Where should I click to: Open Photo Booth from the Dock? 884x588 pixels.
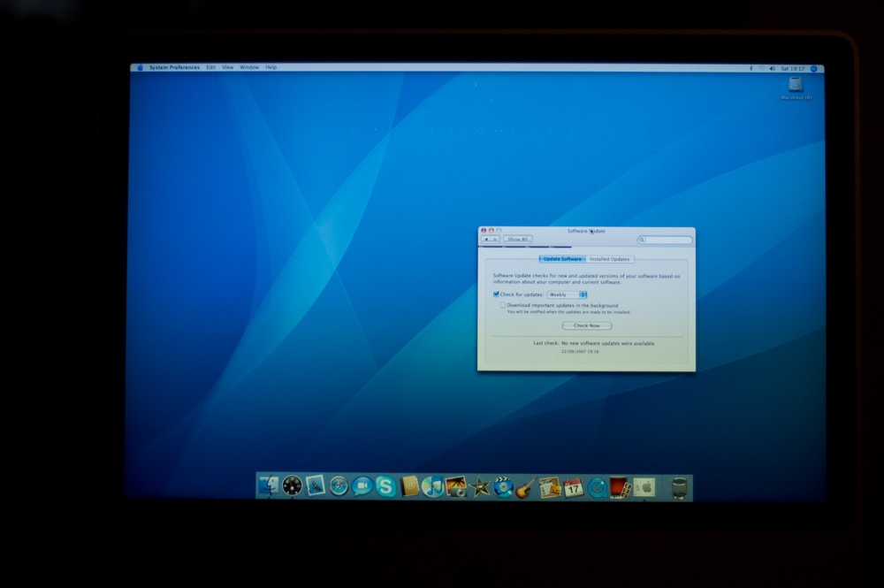619,487
